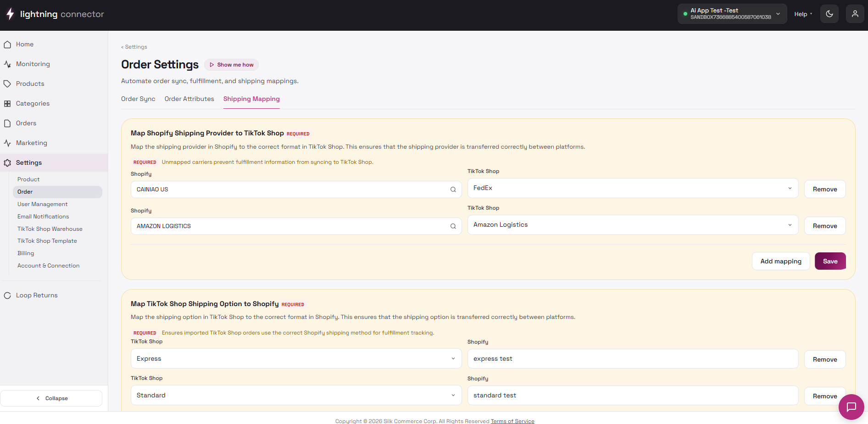Click the play icon in Show me how
The width and height of the screenshot is (868, 424).
[x=212, y=65]
